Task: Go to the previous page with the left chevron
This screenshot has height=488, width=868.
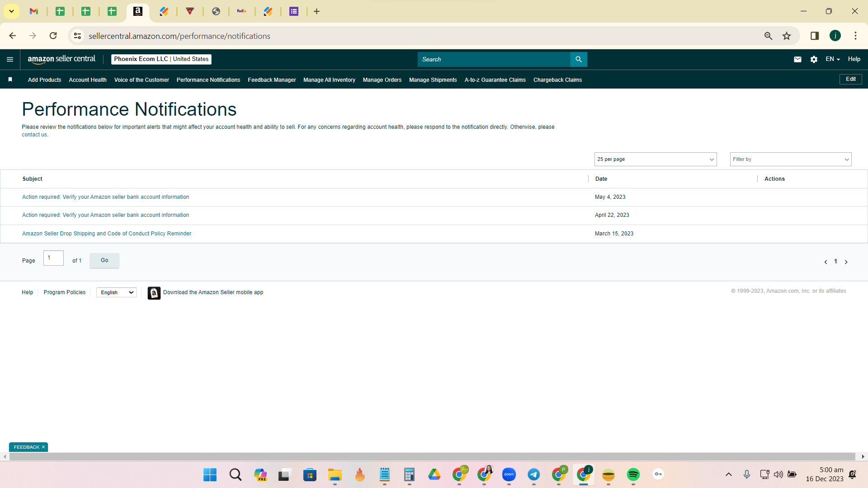Action: (826, 262)
